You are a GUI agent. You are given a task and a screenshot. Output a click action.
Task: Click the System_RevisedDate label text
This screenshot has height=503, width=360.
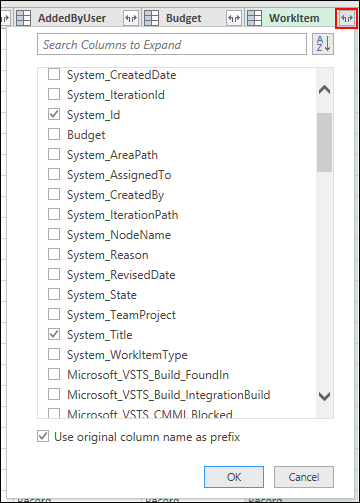[121, 275]
